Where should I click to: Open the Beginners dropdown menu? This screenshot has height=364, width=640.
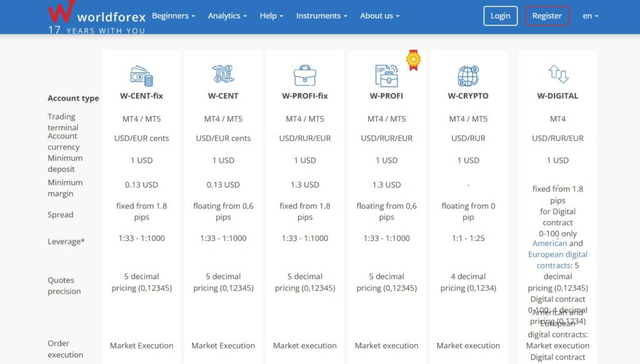(174, 16)
